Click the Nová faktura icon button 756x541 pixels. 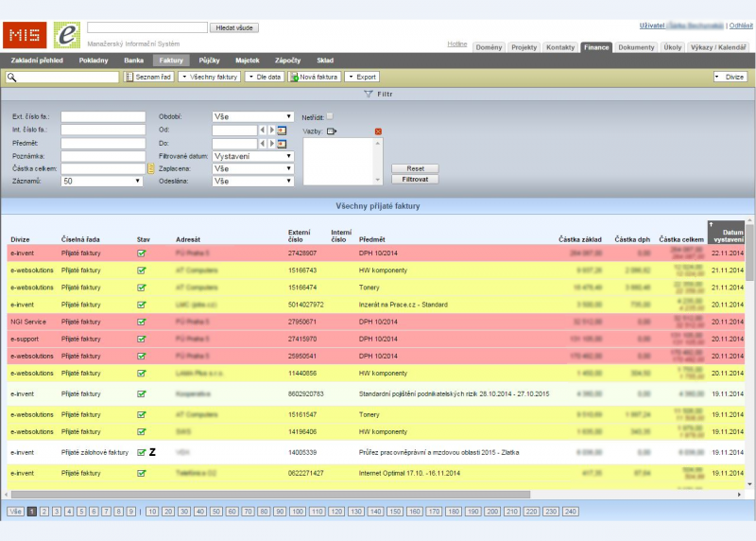[x=296, y=77]
